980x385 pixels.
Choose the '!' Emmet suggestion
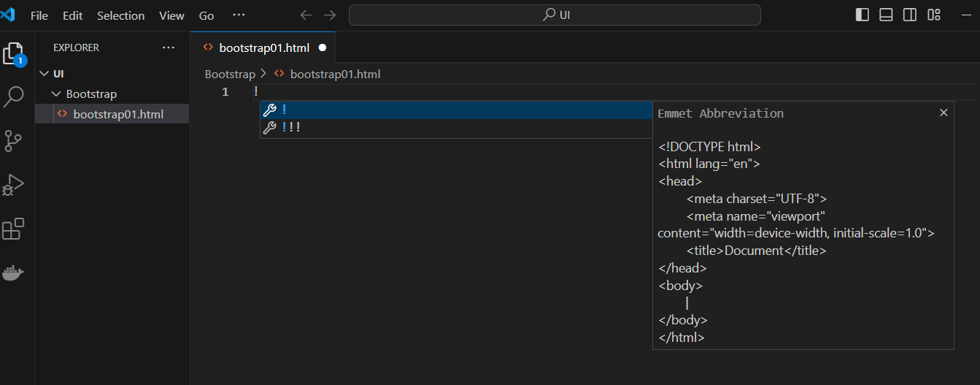pyautogui.click(x=456, y=110)
